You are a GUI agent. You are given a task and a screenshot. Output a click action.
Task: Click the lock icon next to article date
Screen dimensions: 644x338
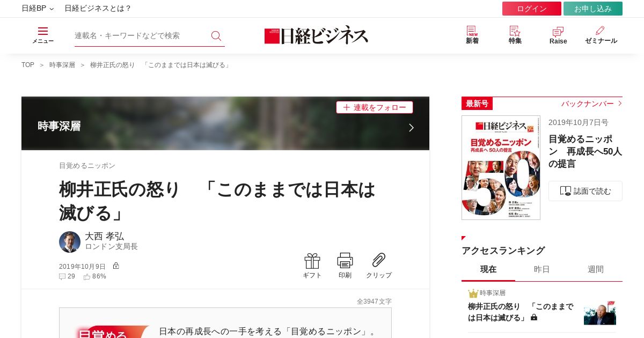(x=116, y=266)
